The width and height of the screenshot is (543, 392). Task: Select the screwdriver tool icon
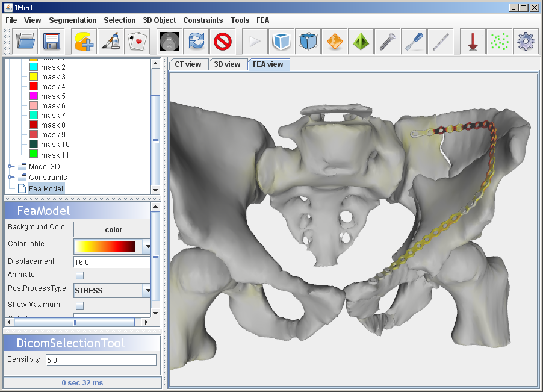click(x=414, y=42)
